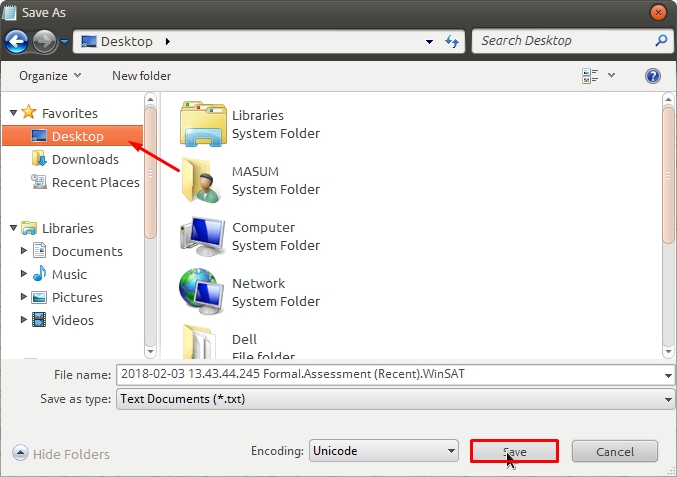Click the search magnifier icon
The height and width of the screenshot is (477, 677).
click(x=661, y=41)
